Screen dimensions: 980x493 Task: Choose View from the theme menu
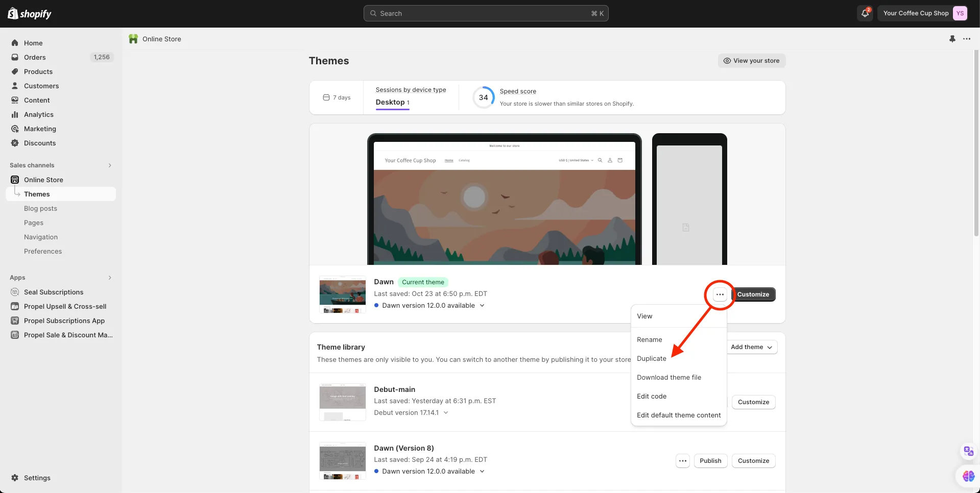click(679, 316)
